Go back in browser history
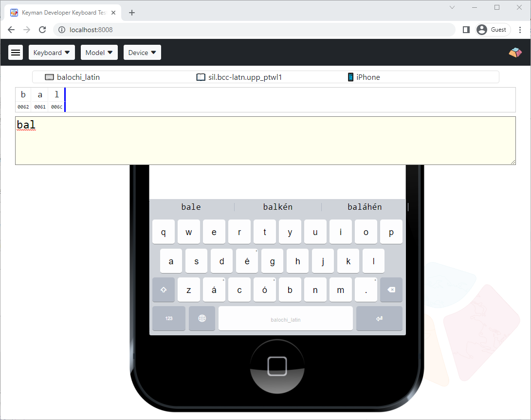 tap(11, 30)
